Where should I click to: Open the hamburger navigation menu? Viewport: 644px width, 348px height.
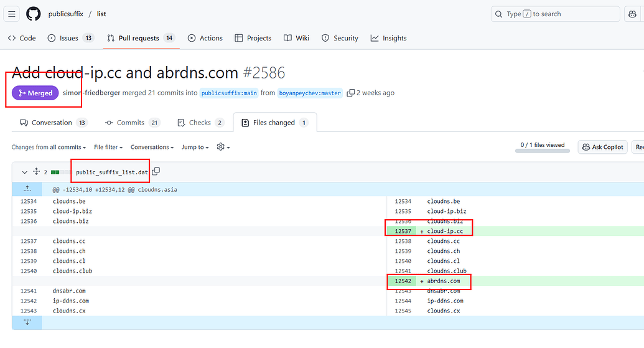[x=11, y=14]
